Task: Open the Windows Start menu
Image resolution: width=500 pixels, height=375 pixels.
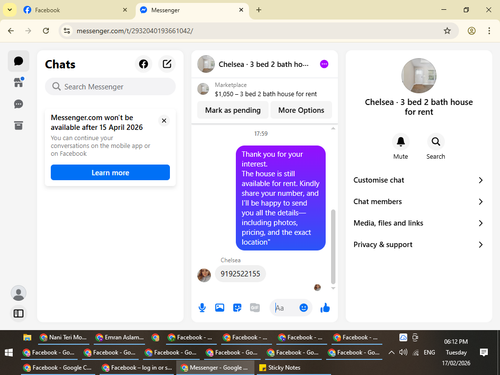Action: [9, 352]
